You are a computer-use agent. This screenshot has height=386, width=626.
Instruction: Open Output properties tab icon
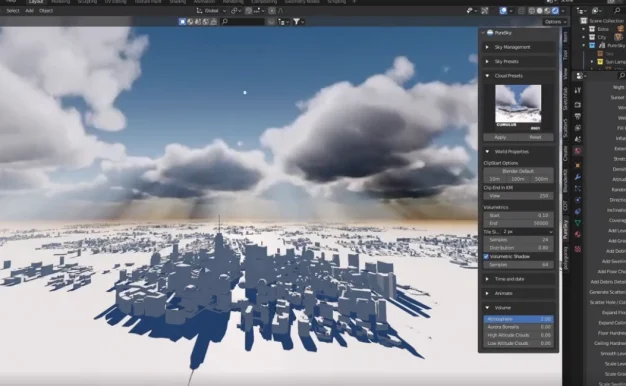pos(578,116)
